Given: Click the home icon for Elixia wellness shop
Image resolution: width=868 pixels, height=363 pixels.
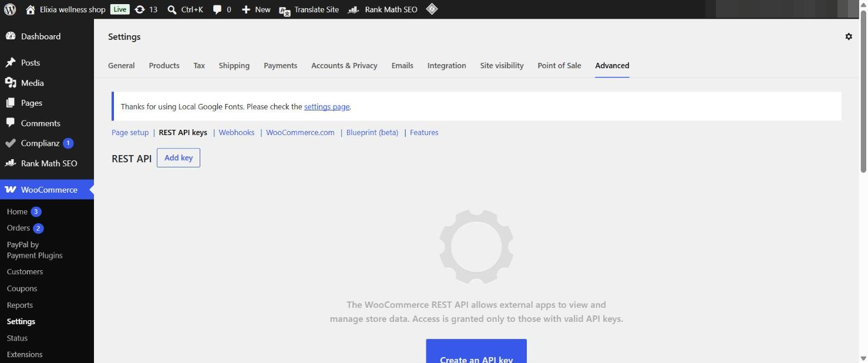Looking at the screenshot, I should (31, 9).
